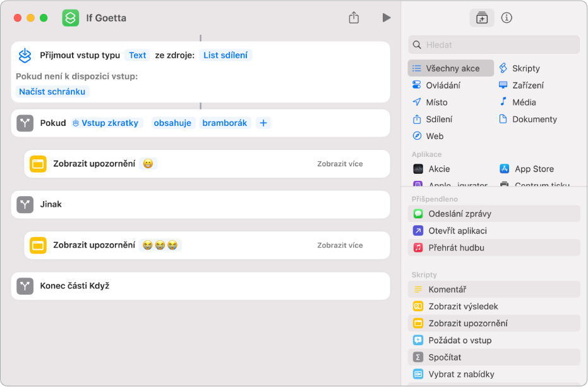Click the Stocks (Akcie) app icon
The height and width of the screenshot is (387, 588).
click(417, 169)
